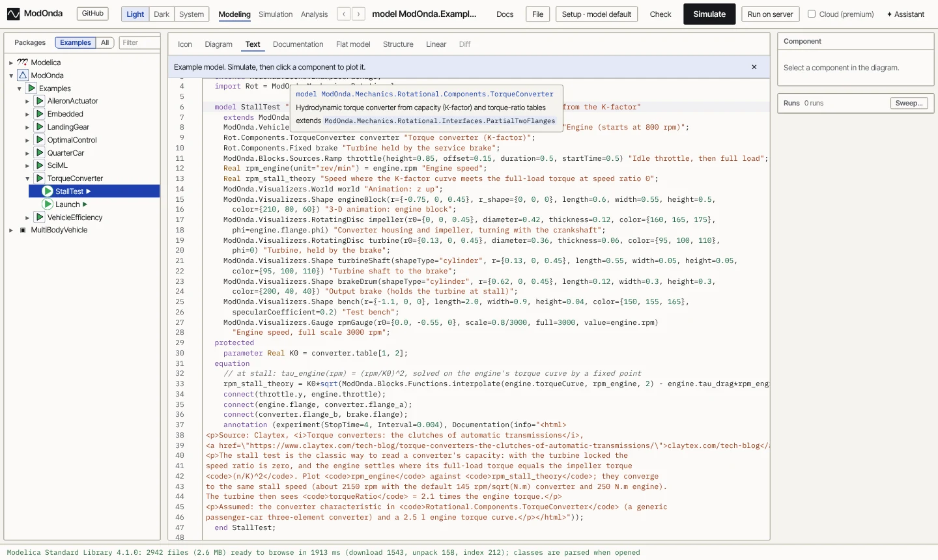Click the Modelica package icon in the tree
938x560 pixels.
23,63
